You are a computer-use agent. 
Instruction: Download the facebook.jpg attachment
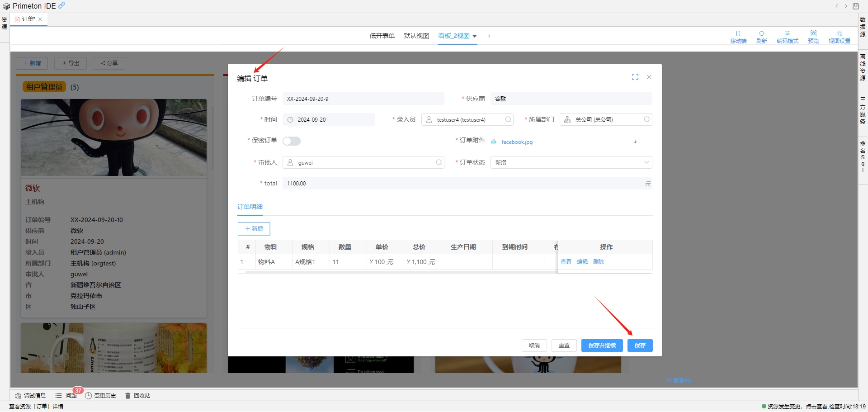coord(635,142)
